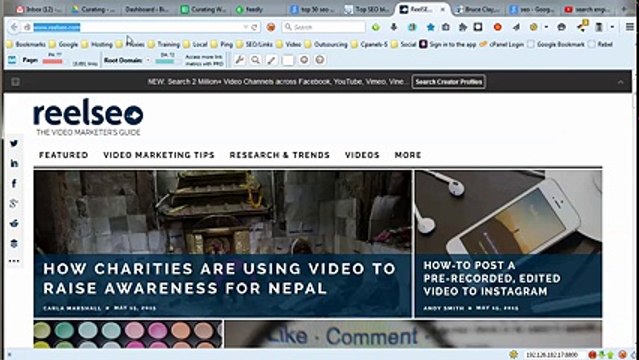Click the reelseo logo
639x360 pixels.
[x=88, y=117]
